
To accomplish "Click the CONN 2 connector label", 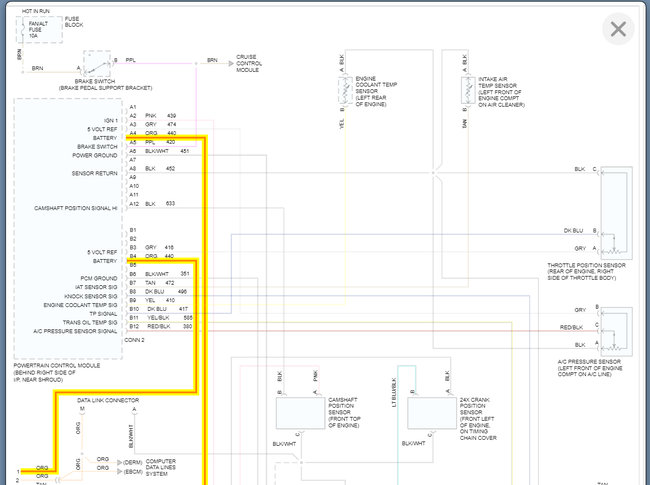I will coord(134,340).
